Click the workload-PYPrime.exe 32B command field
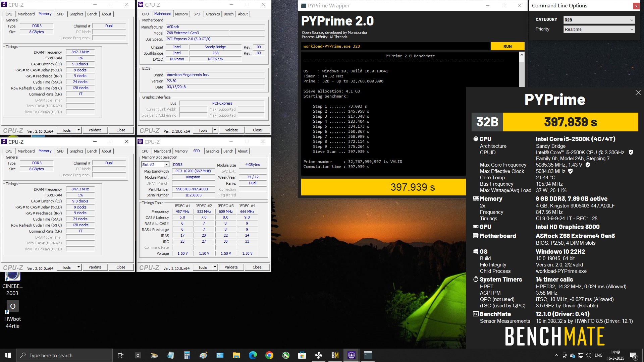This screenshot has height=362, width=644. pos(395,46)
